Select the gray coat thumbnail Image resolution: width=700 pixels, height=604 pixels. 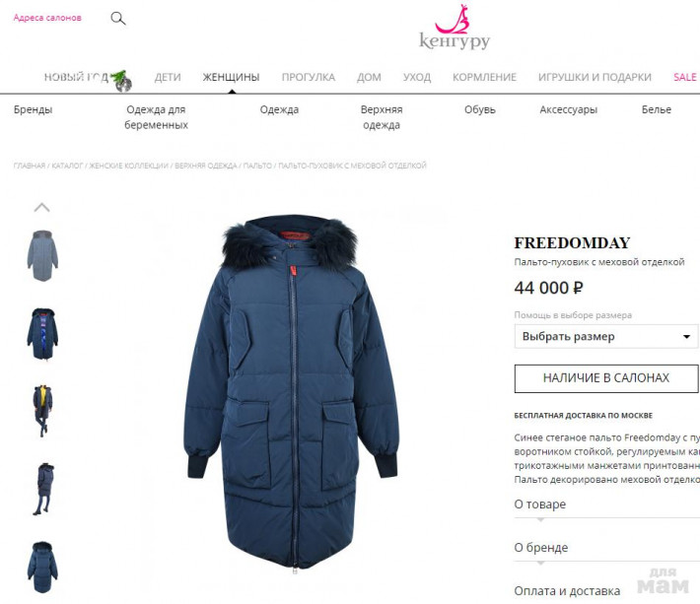click(x=42, y=255)
